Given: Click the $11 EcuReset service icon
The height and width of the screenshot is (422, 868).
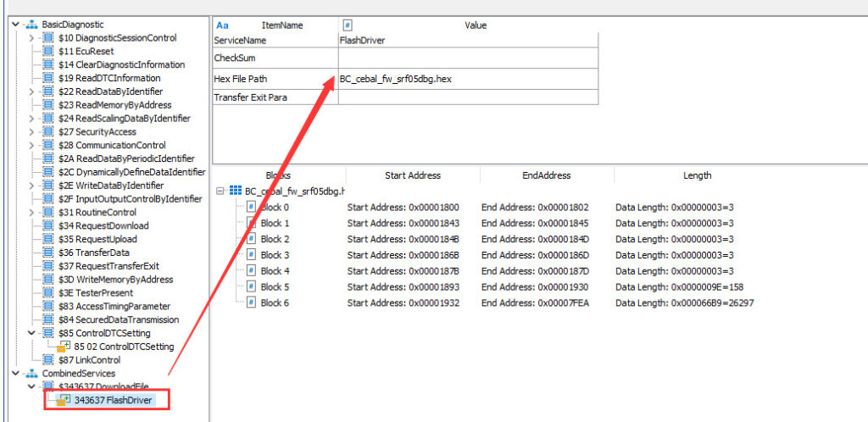Looking at the screenshot, I should click(48, 51).
